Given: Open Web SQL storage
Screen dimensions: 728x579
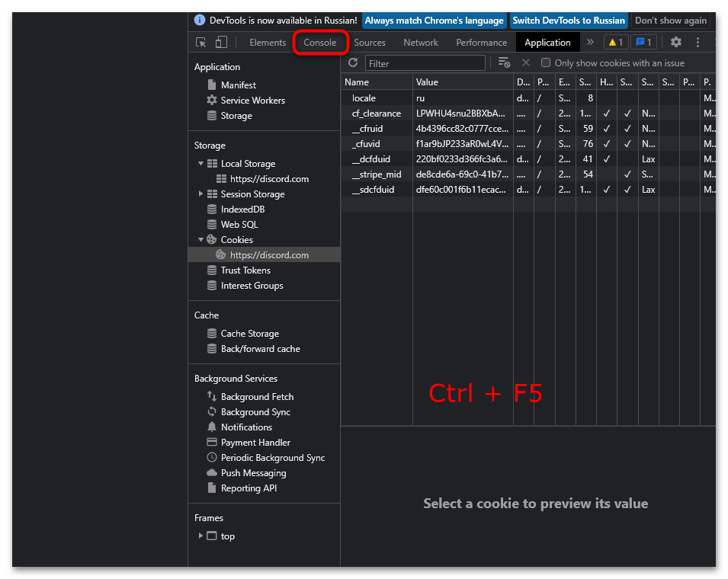Looking at the screenshot, I should click(233, 225).
